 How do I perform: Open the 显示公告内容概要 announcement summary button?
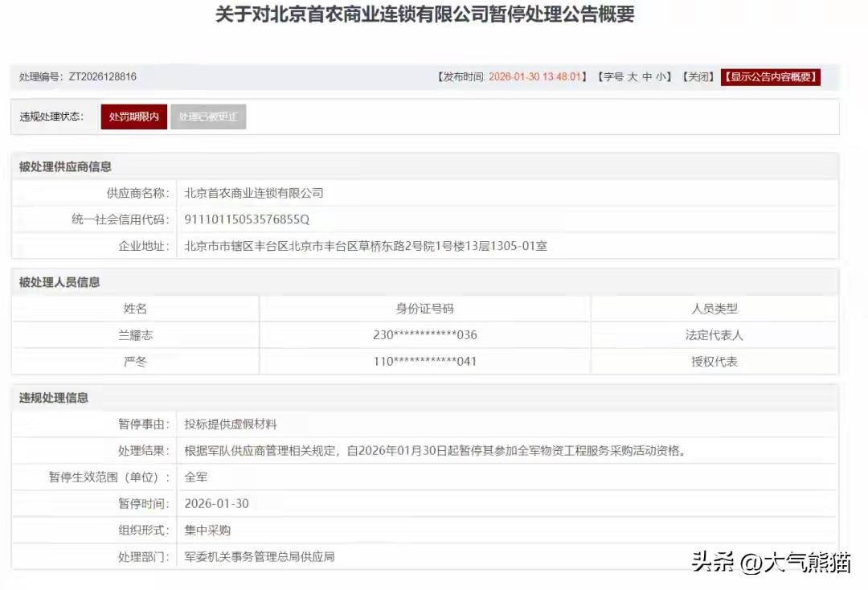pyautogui.click(x=770, y=76)
